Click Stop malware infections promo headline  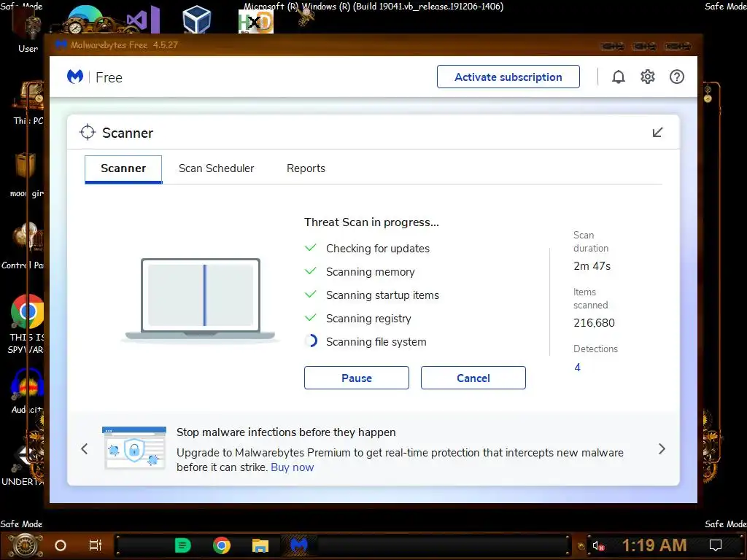coord(286,432)
